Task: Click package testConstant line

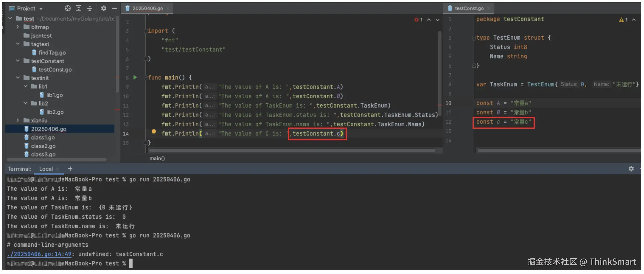Action: [510, 19]
